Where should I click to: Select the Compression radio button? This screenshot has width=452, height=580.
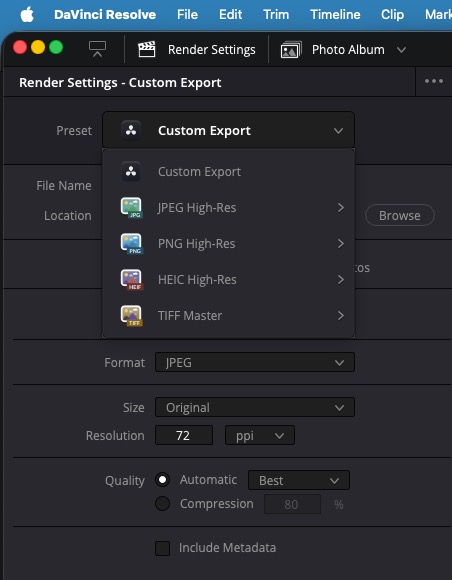coord(162,503)
